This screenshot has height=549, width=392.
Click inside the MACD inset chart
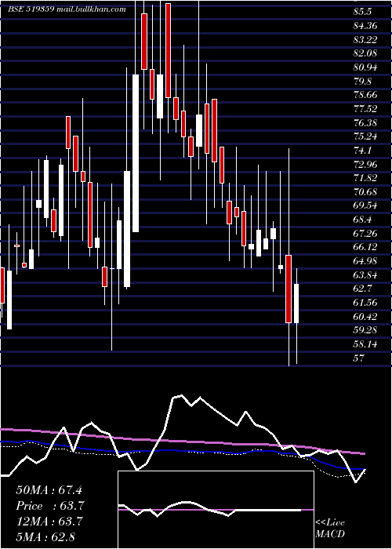pos(216,510)
